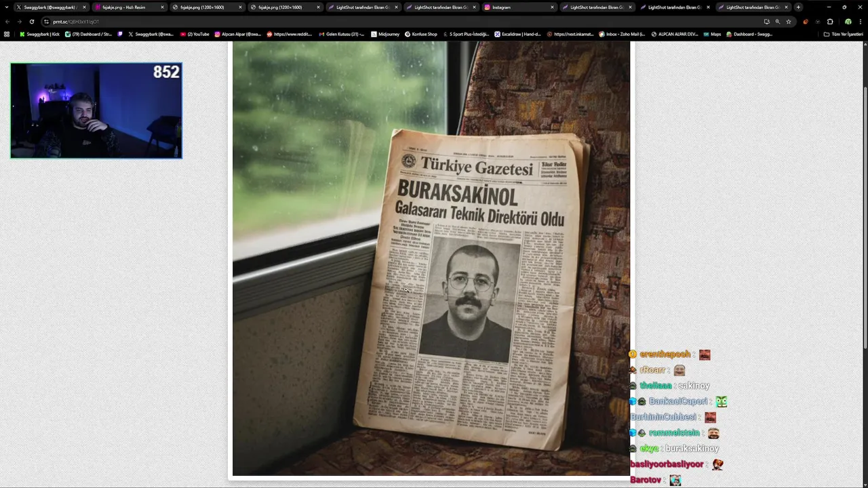Screen dimensions: 868x488
Task: Open the Chrome three-dot menu
Action: coord(861,22)
